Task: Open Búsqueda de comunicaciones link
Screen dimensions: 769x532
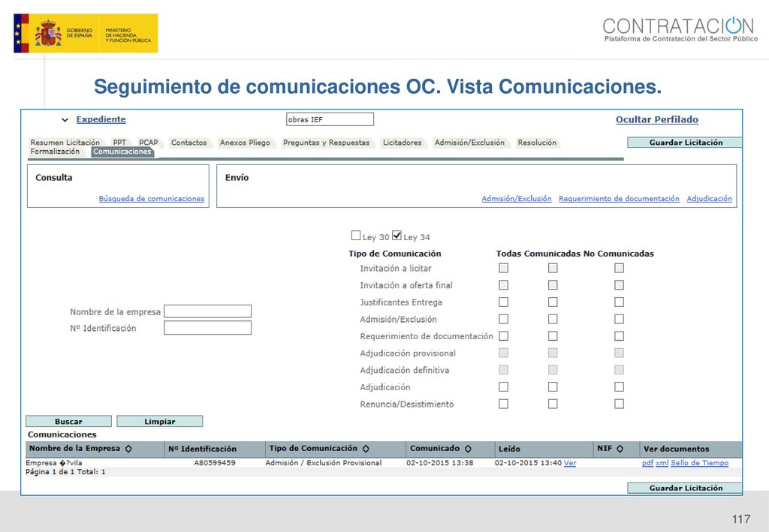Action: [x=152, y=198]
